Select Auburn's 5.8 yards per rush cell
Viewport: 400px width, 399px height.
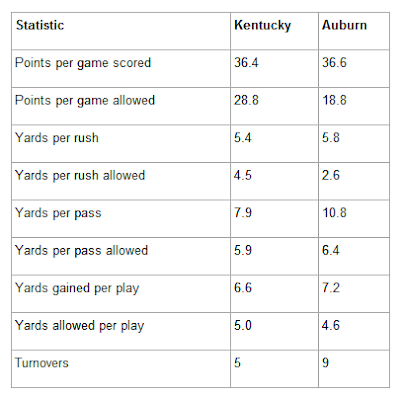tap(331, 138)
